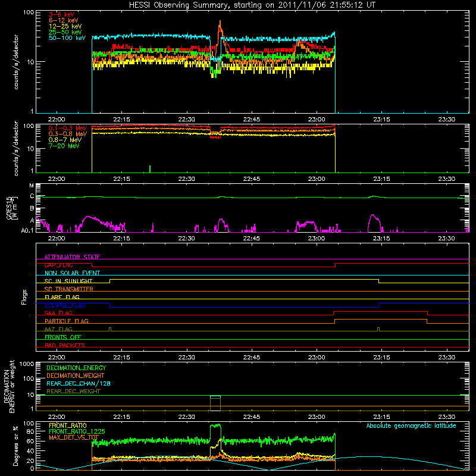Click the 23:00 tick below the decimation panel
476x476 pixels.
[317, 417]
